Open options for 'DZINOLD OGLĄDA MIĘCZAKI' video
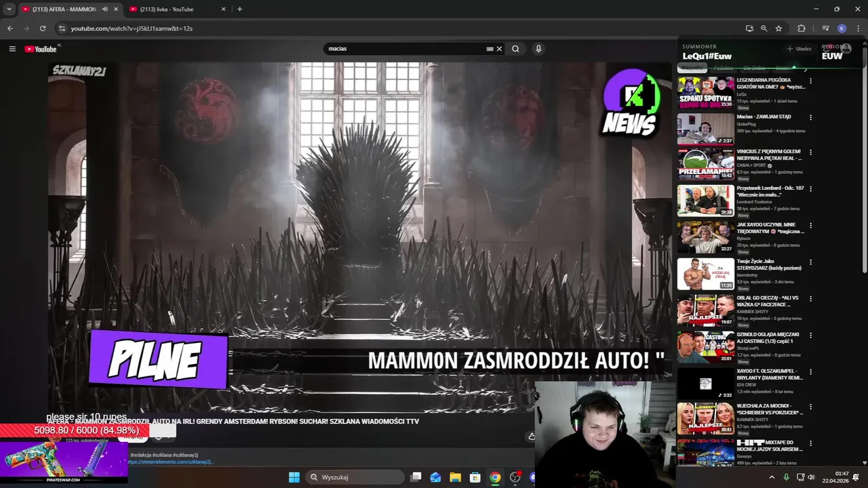 coord(810,335)
